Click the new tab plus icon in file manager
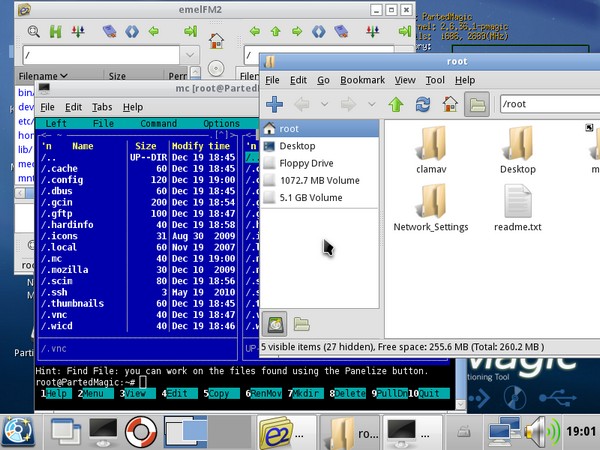The image size is (600, 450). click(275, 104)
